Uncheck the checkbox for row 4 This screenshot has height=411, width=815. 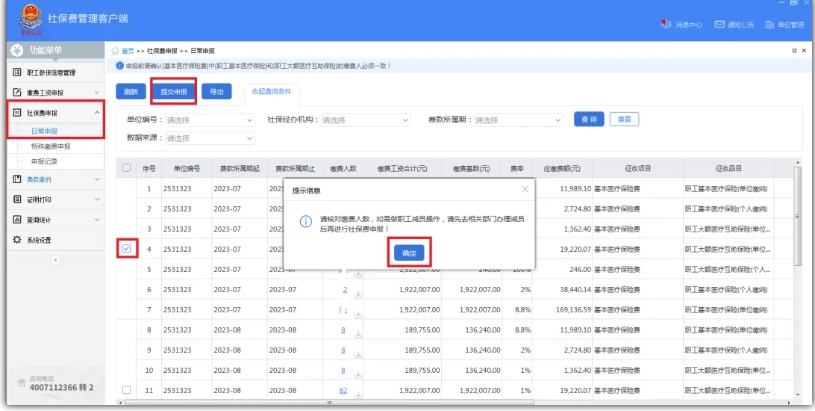[x=126, y=248]
